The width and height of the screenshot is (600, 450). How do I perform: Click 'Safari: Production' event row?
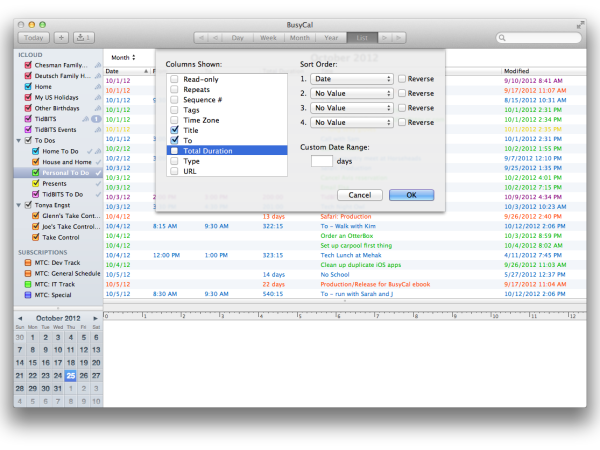[346, 217]
